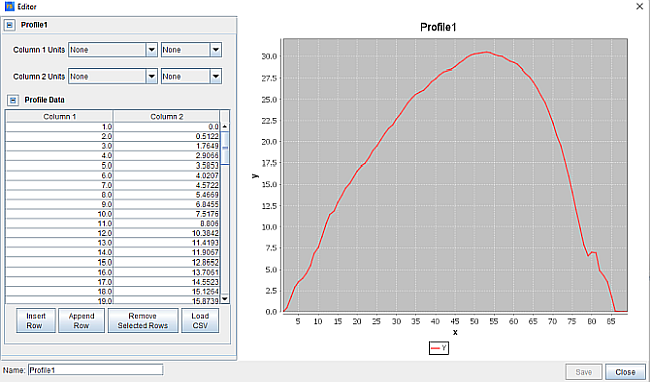Select the Column 1 cell 10.0
The image size is (650, 382).
[59, 214]
